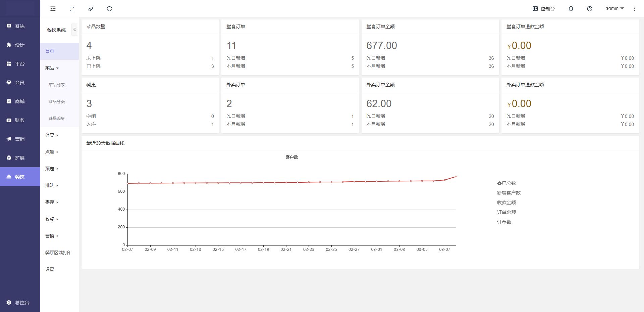
Task: Toggle 客户总数 series in chart legend
Action: [506, 183]
